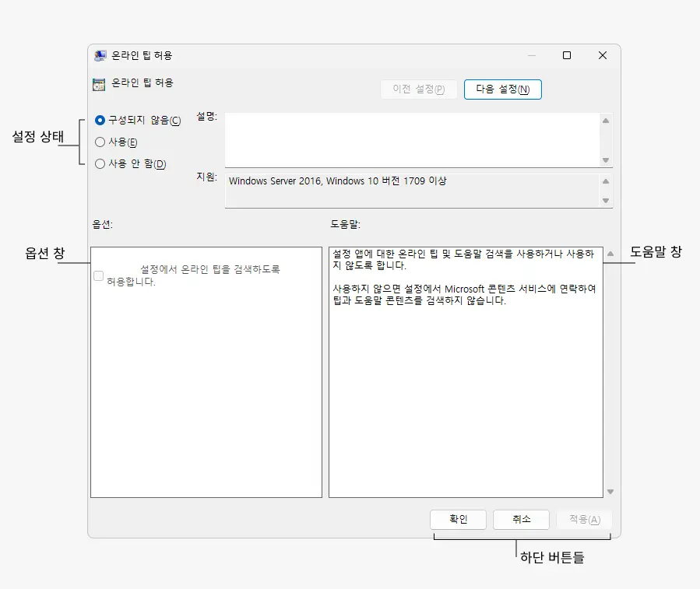Viewport: 700px width, 589px height.
Task: Click the 도움말 pane scroll up arrow
Action: [x=610, y=254]
